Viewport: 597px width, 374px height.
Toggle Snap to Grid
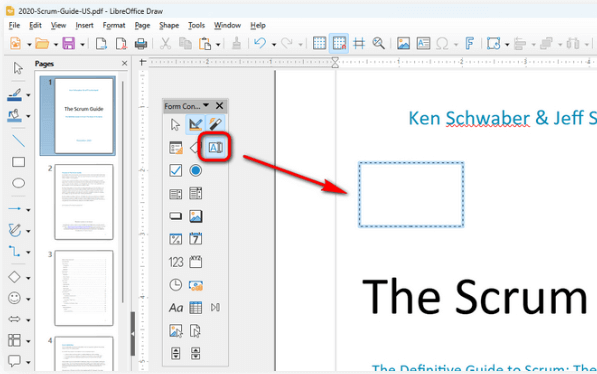(339, 43)
